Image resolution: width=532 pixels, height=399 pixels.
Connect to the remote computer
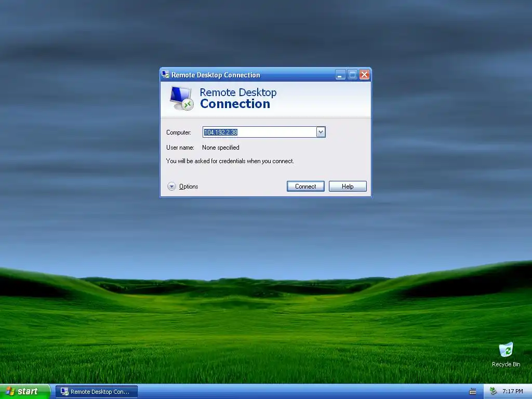point(305,187)
